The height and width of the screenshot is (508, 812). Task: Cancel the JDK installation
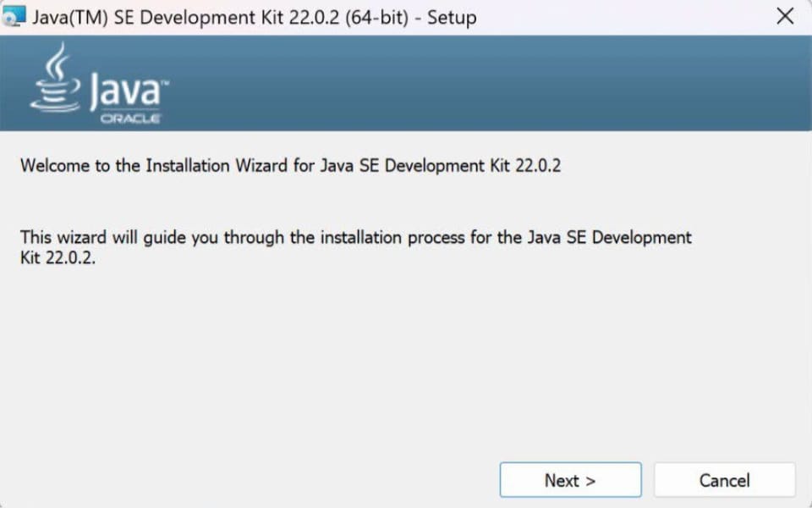724,480
